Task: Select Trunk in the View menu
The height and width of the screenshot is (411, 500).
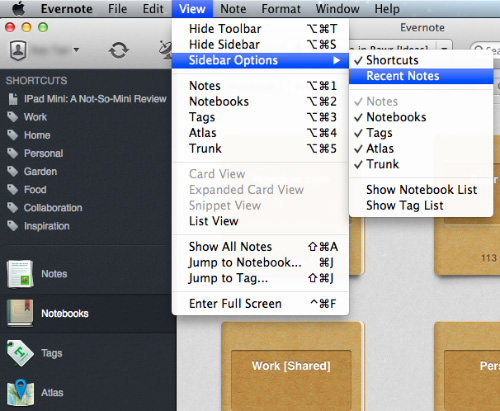Action: (x=260, y=148)
